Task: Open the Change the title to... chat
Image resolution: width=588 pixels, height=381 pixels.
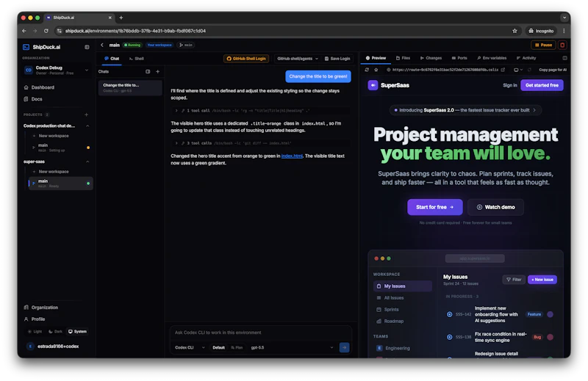Action: 130,87
